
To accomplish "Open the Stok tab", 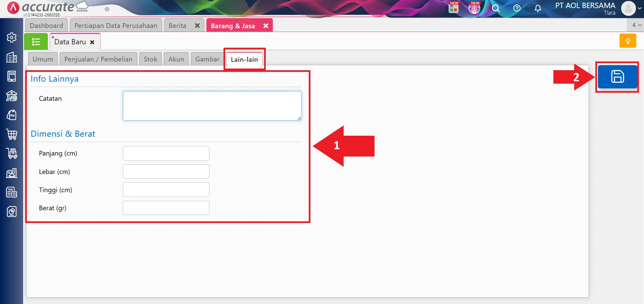I will point(150,59).
